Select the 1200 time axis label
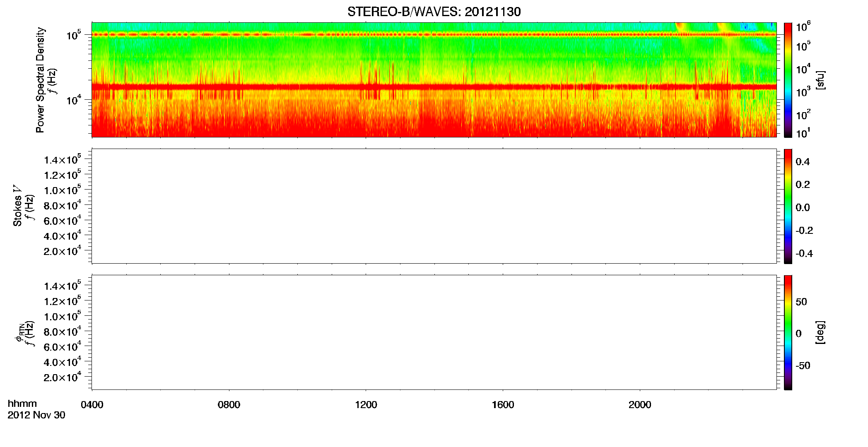The width and height of the screenshot is (868, 447). [x=366, y=405]
